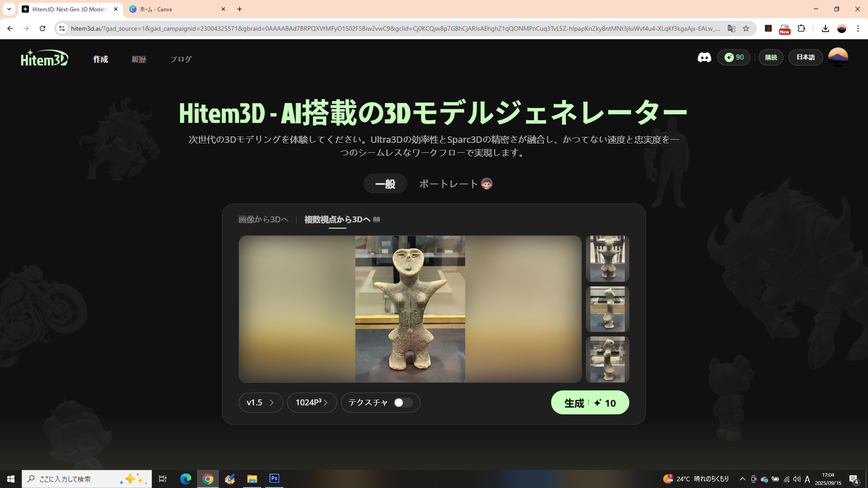868x488 pixels.
Task: Click the main front-view figurine image
Action: (410, 309)
